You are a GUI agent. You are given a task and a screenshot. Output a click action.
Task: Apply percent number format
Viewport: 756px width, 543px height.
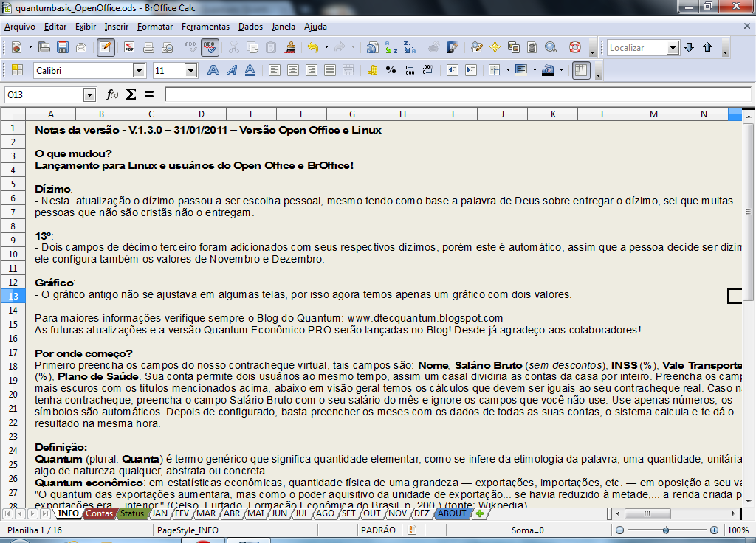coord(391,70)
